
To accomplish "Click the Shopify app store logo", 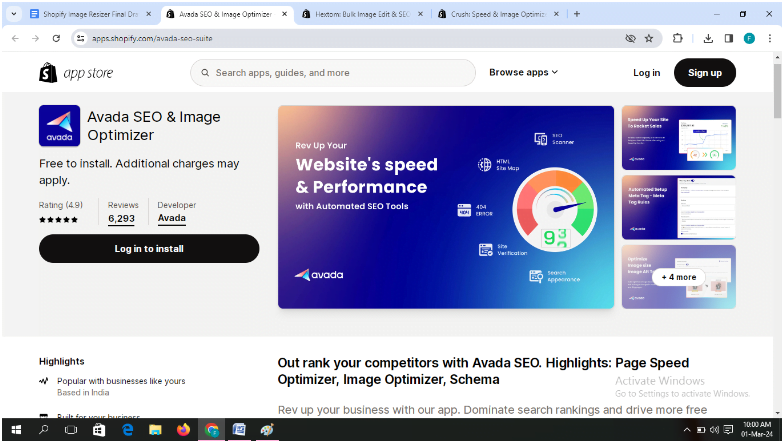I will [76, 73].
